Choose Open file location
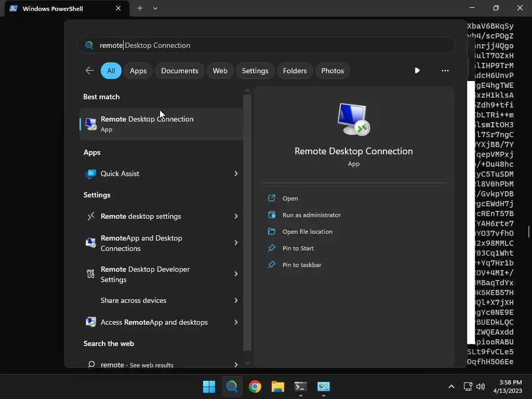 point(308,232)
